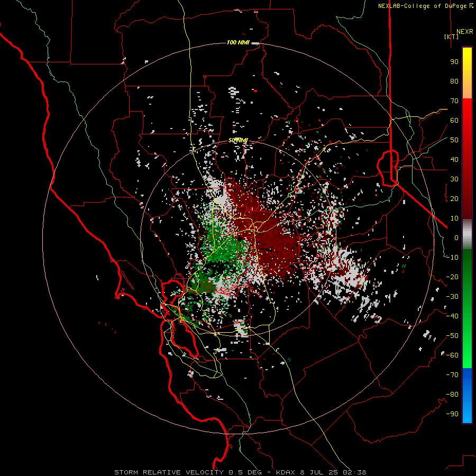Click the 100 NMI range ring label
The width and height of the screenshot is (476, 476).
pos(238,42)
